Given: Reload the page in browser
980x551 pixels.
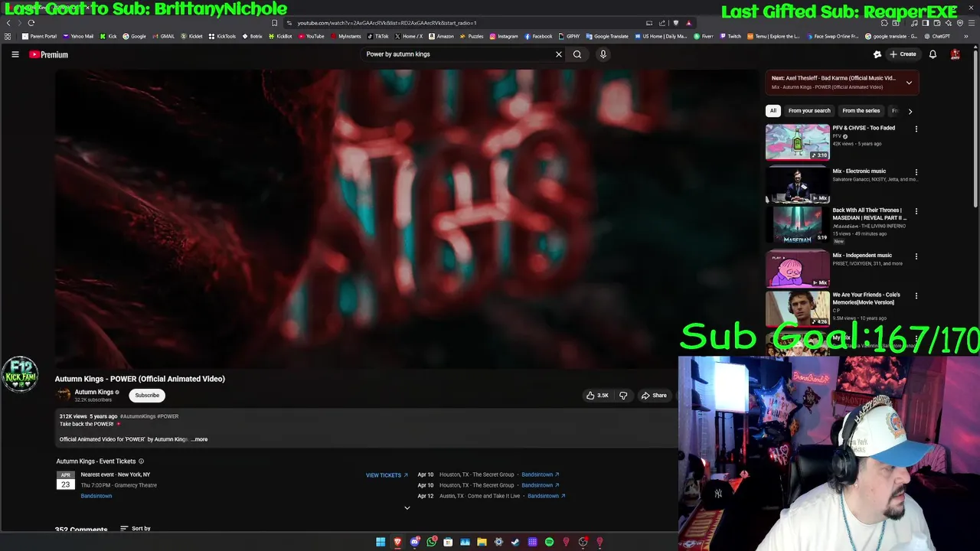Looking at the screenshot, I should click(31, 23).
